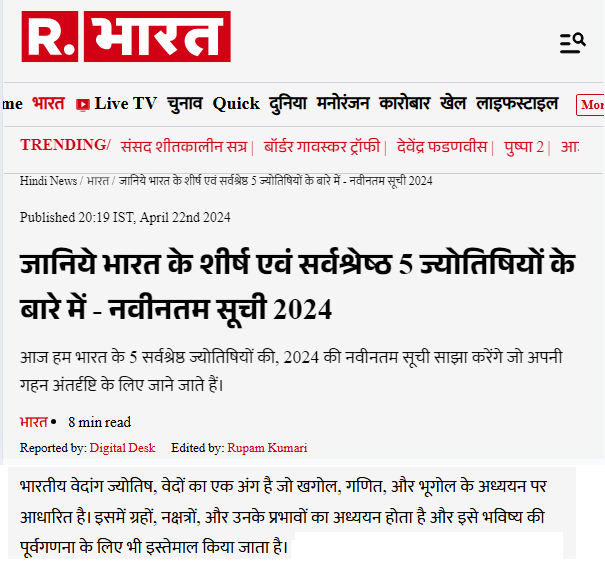Open trending topic देवेंद्र फडणवीस
605x581 pixels.
click(x=442, y=147)
